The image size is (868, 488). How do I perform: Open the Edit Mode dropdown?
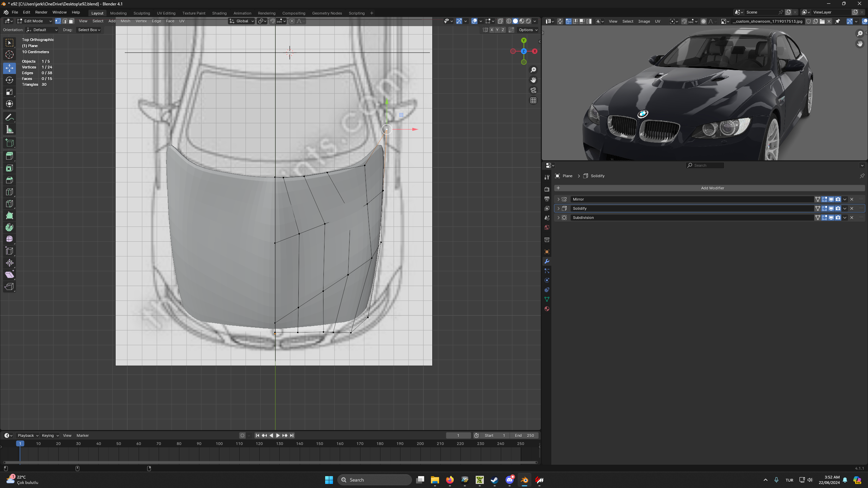(34, 21)
